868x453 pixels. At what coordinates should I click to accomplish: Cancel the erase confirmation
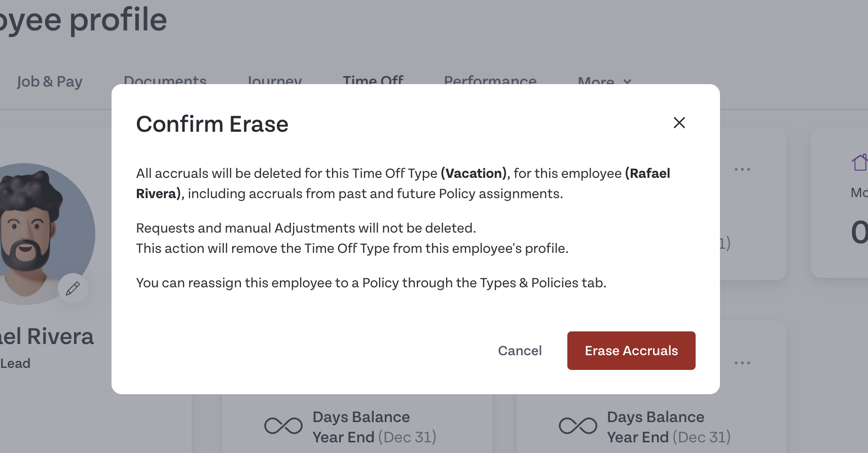pos(520,351)
